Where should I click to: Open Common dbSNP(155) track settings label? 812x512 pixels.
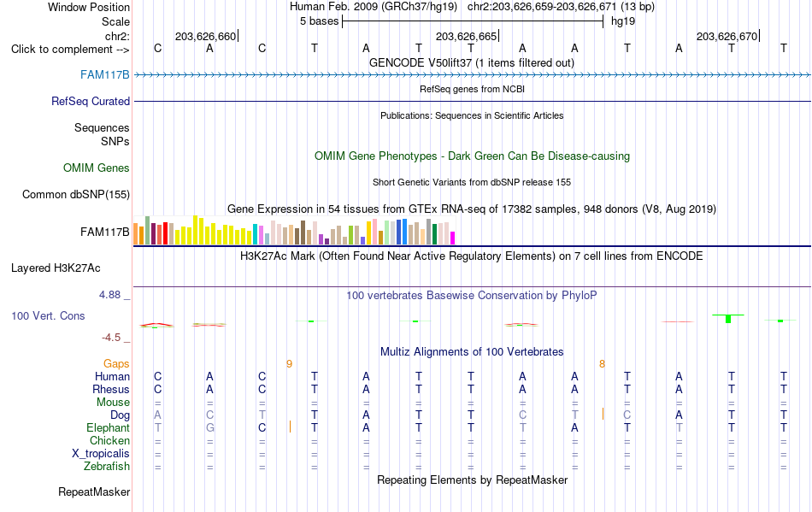pyautogui.click(x=76, y=194)
